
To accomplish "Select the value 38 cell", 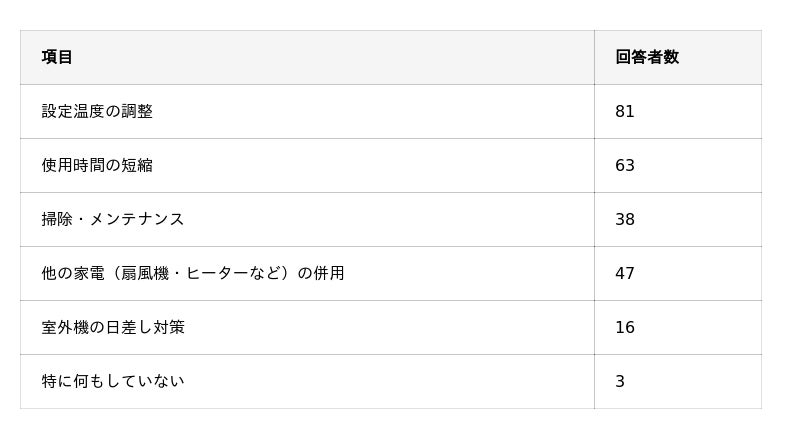I will 625,219.
